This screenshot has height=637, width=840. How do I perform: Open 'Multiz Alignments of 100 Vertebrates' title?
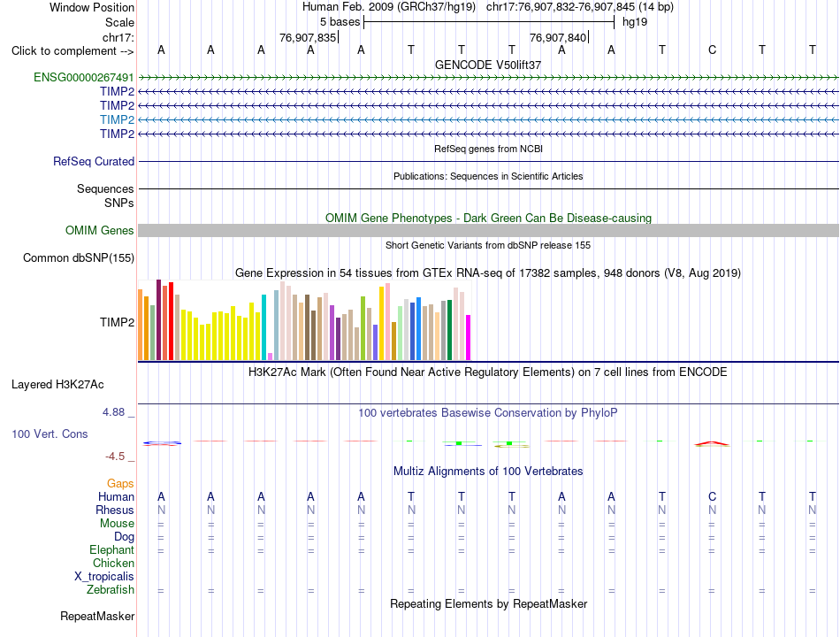pos(488,472)
